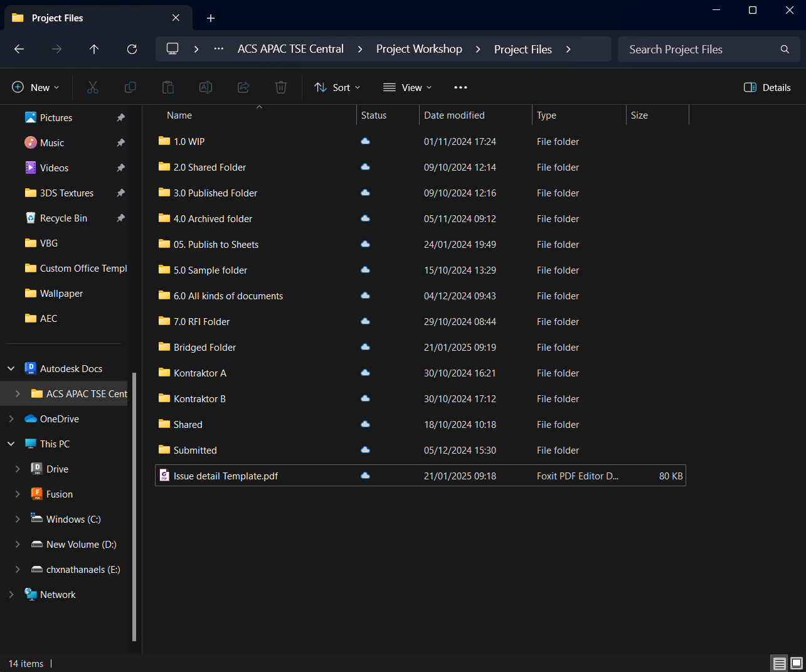Open the Sort dropdown
The width and height of the screenshot is (806, 672).
[337, 87]
